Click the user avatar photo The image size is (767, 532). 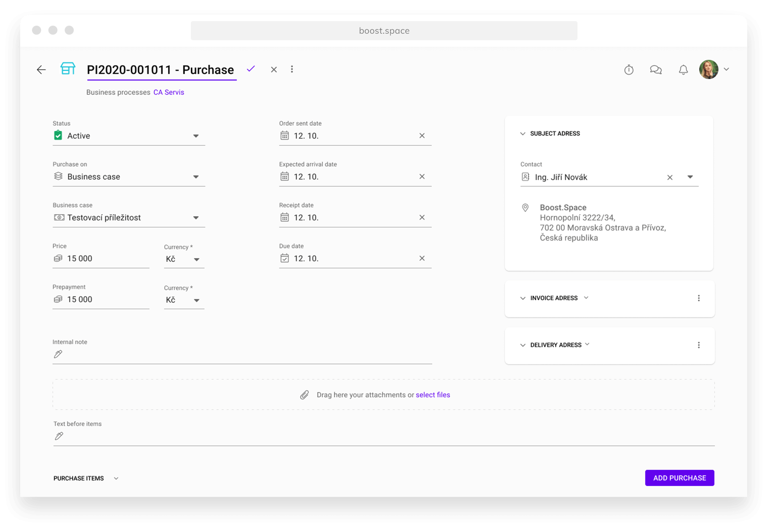(709, 69)
